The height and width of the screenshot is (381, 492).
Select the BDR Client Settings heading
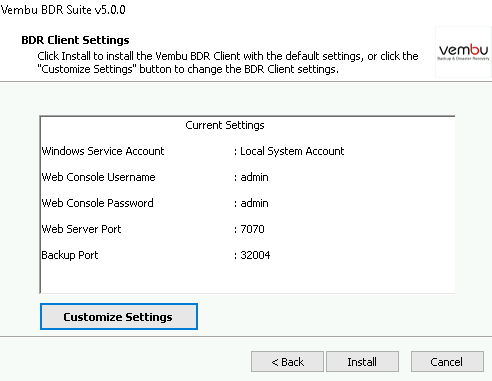click(x=75, y=40)
